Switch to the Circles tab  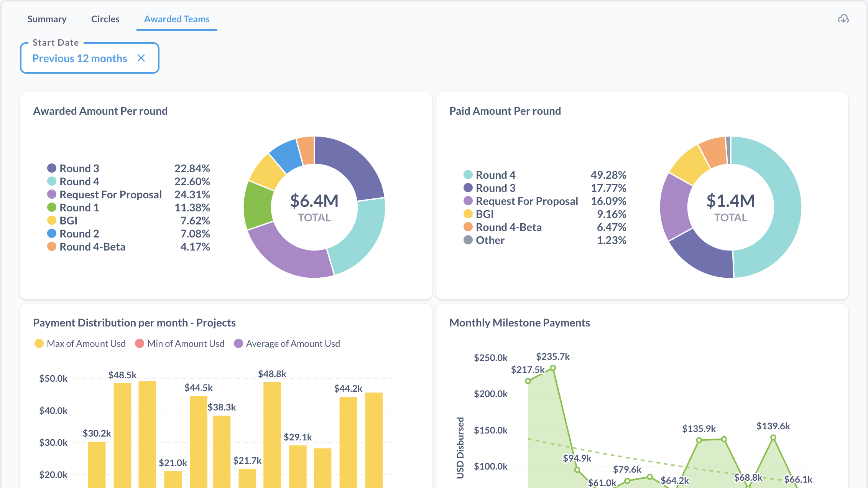pyautogui.click(x=105, y=19)
